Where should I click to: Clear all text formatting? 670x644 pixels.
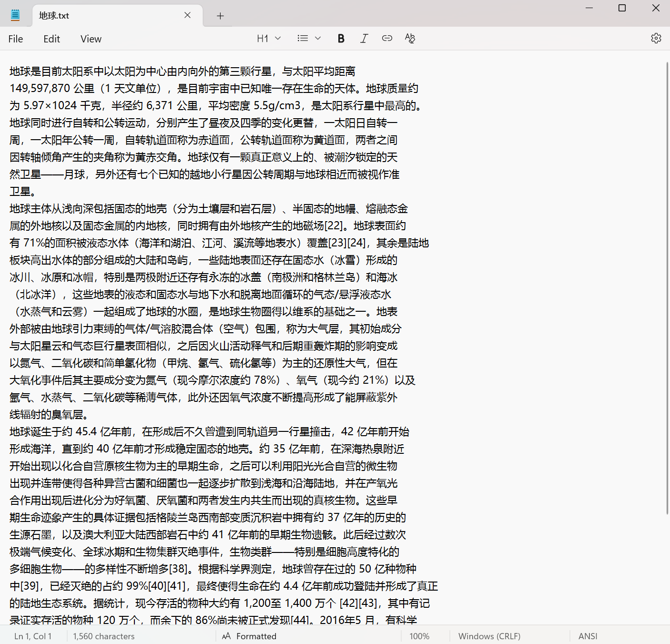point(409,38)
